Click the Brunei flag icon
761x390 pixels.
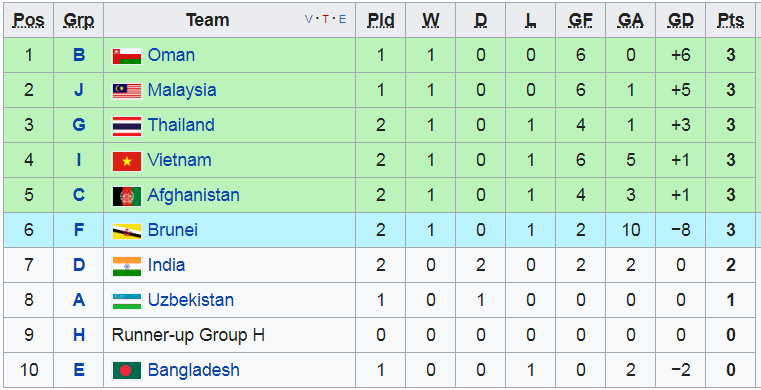[127, 231]
